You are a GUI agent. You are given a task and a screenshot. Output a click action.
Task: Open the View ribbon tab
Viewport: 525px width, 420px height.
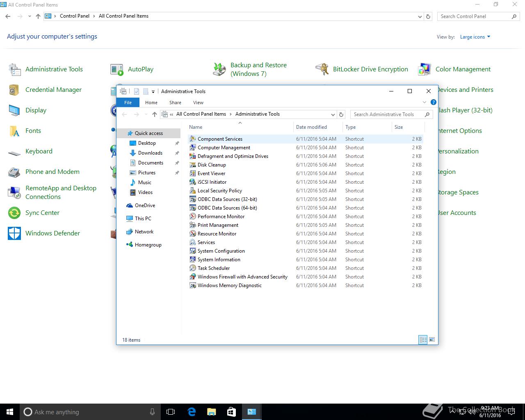pos(198,103)
